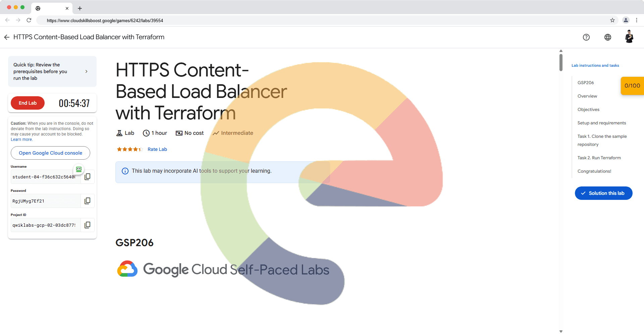The width and height of the screenshot is (644, 334).
Task: Go to Task 2. Run Terraform
Action: (x=599, y=158)
